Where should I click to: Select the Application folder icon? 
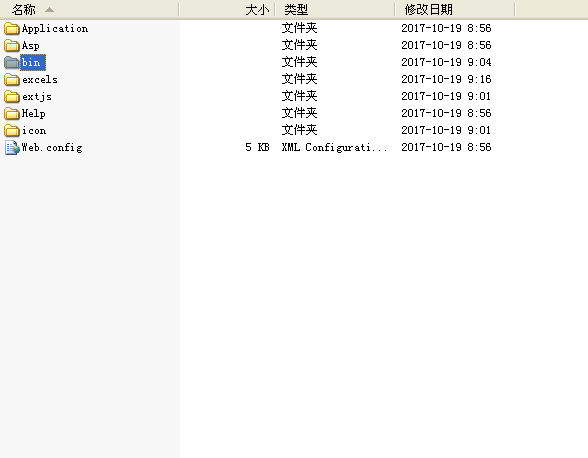(12, 29)
